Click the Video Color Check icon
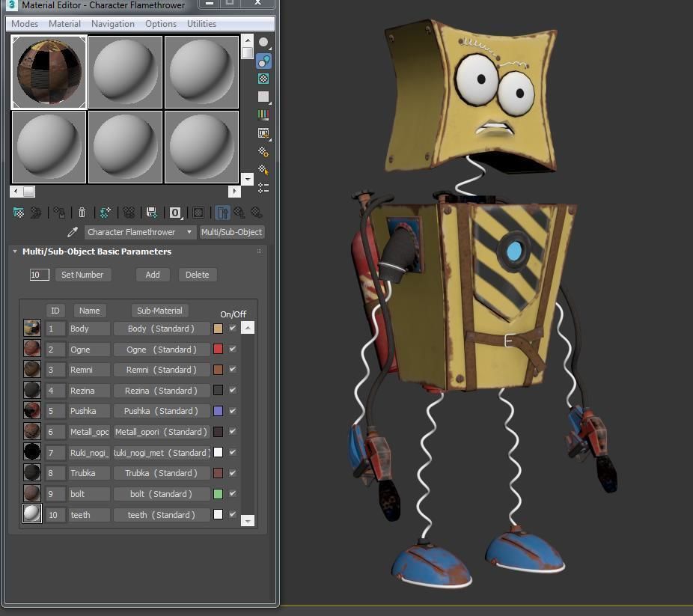The height and width of the screenshot is (616, 693). coord(263,115)
